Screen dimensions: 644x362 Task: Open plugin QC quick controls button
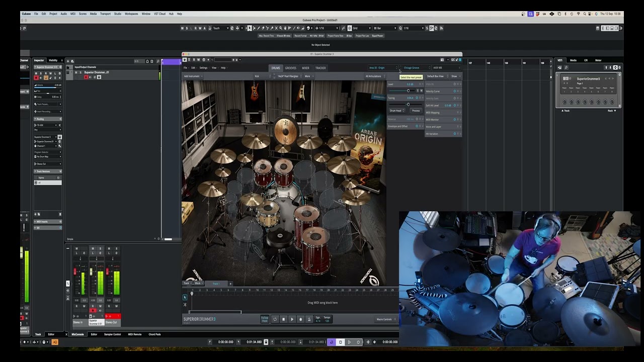[x=453, y=60]
